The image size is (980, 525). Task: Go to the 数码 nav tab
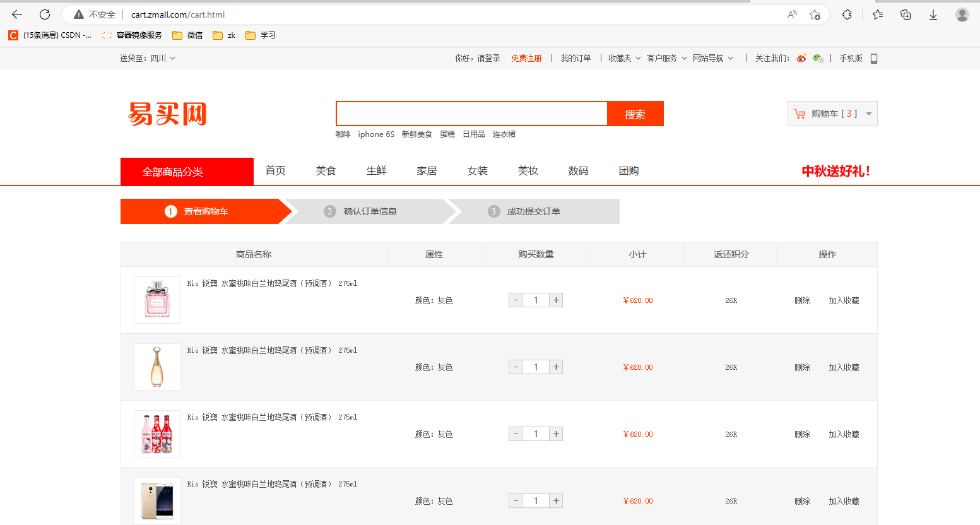pyautogui.click(x=578, y=171)
